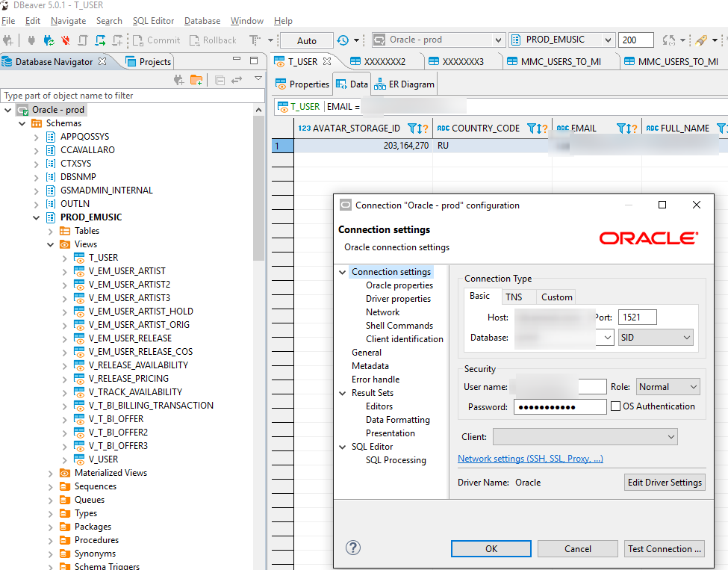This screenshot has height=570, width=728.
Task: Open the Transaction log clock icon
Action: click(343, 40)
